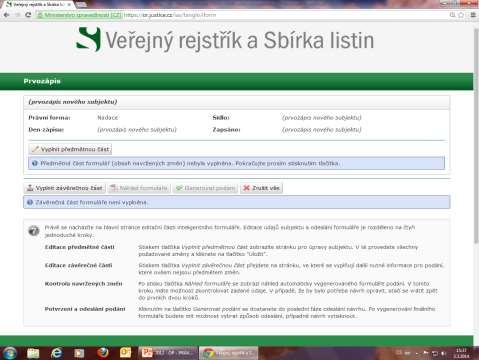Open Firefox from the taskbar

click(103, 353)
